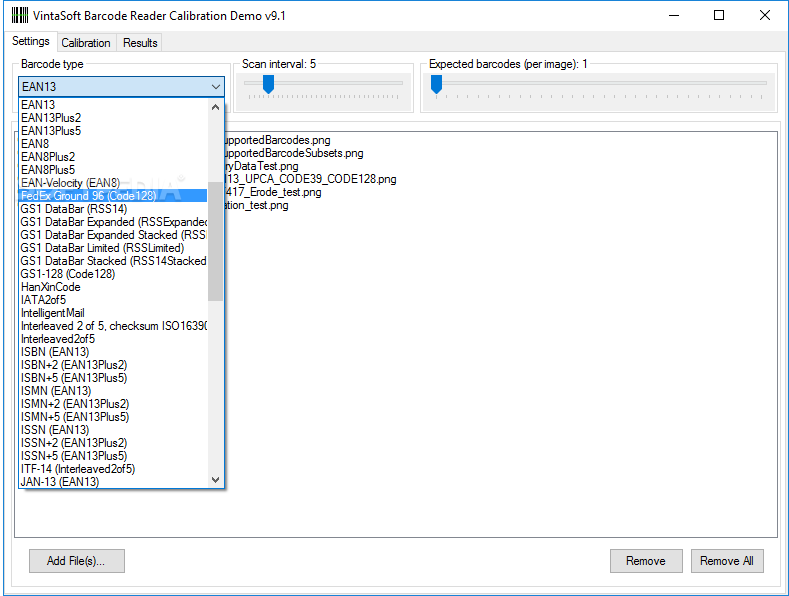Minimize the VintaSoft window
Screen dimensions: 789x596
pyautogui.click(x=674, y=15)
